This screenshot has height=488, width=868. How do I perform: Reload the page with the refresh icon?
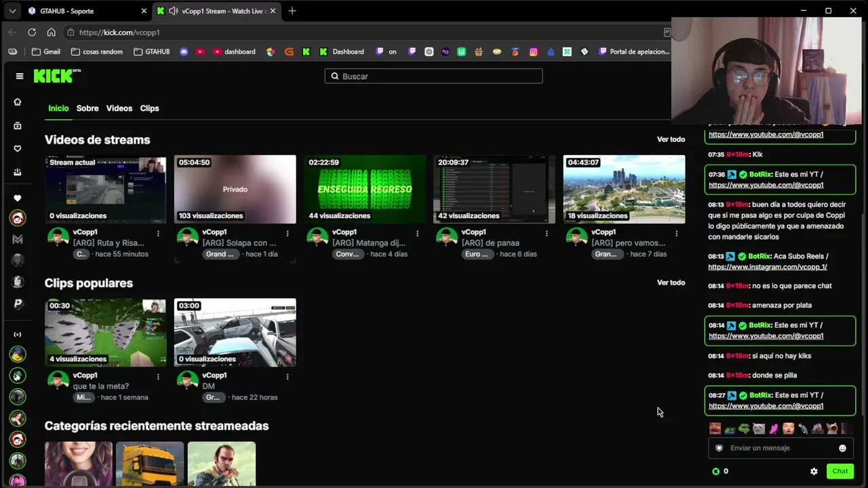coord(32,32)
